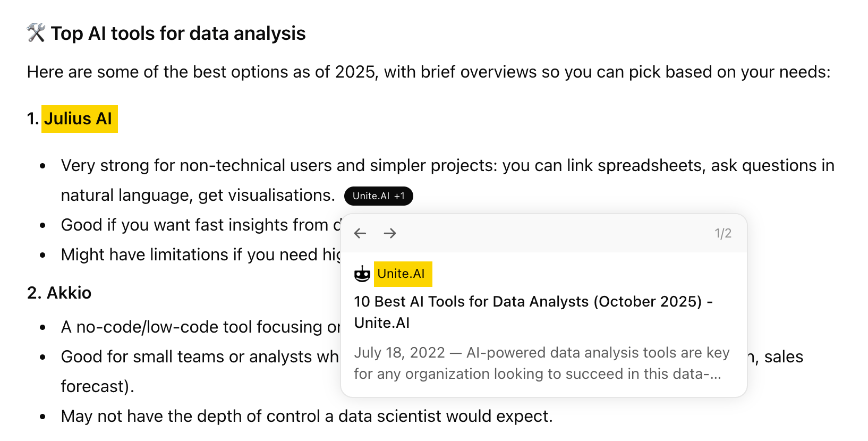
Task: Go to the previous citation with the left arrow
Action: [x=360, y=233]
